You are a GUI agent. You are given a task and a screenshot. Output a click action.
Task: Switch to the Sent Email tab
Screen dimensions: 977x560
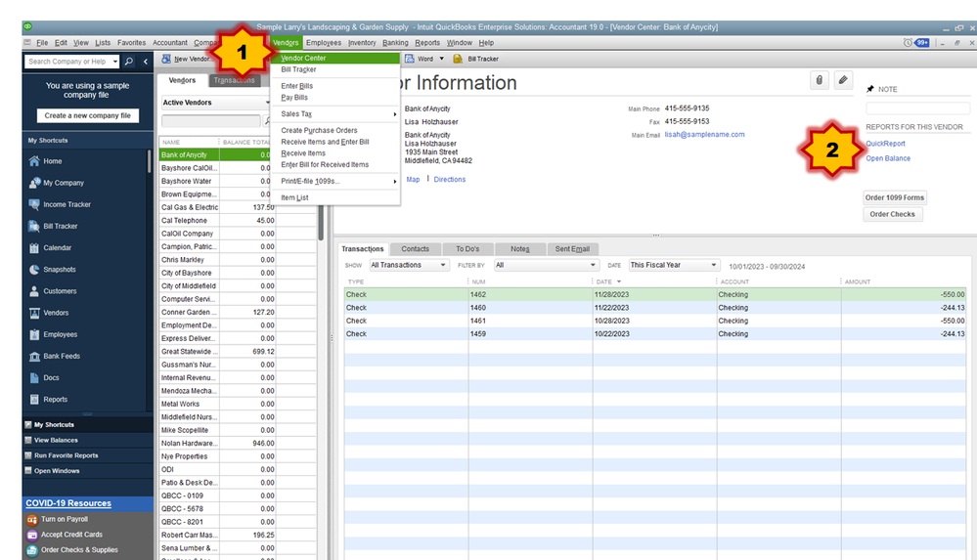[572, 249]
